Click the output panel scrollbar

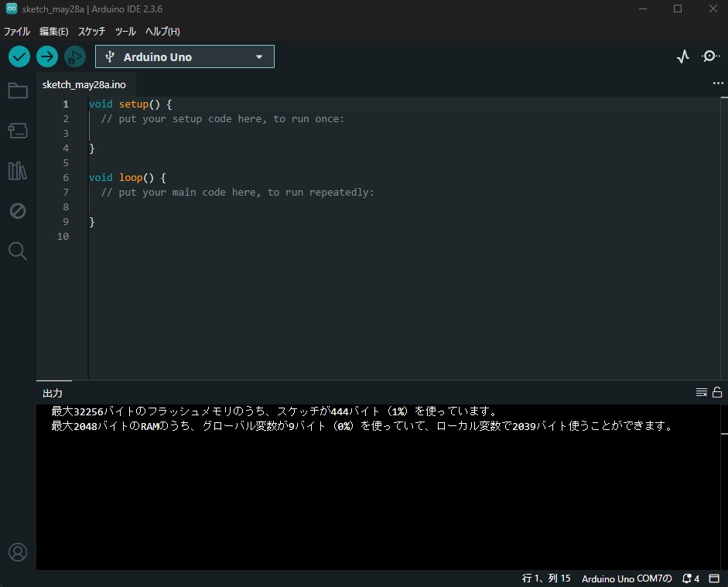coord(724,486)
